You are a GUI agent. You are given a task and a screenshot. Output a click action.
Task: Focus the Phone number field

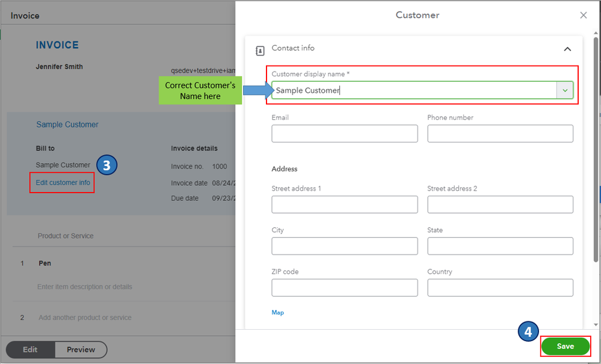point(500,134)
